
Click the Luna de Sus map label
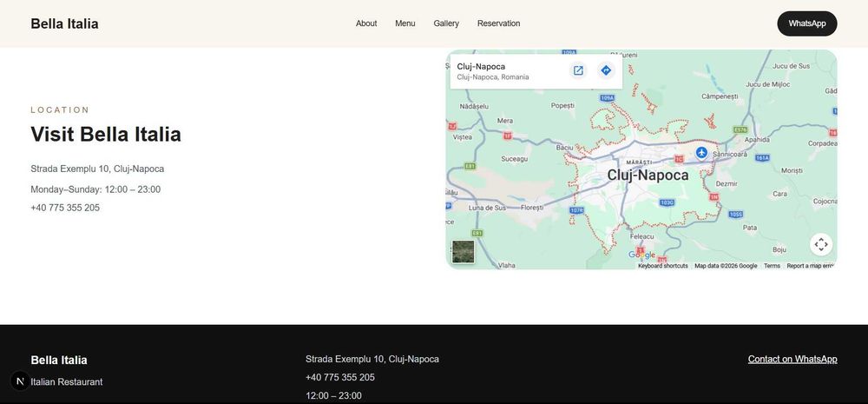click(x=487, y=208)
